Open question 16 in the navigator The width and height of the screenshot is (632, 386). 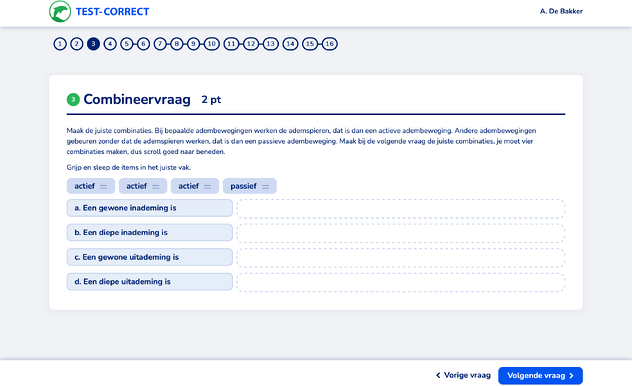329,44
